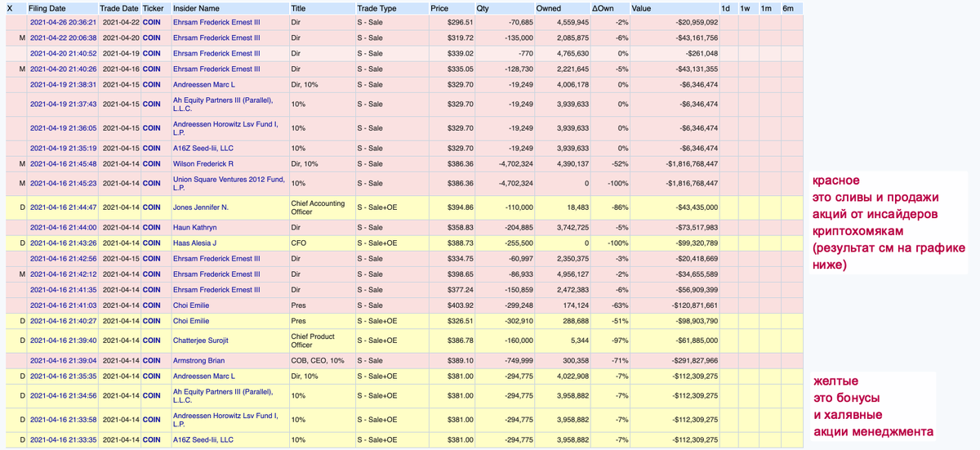
Task: Open filing dated 2021-04-22 20:06:38
Action: tap(64, 38)
